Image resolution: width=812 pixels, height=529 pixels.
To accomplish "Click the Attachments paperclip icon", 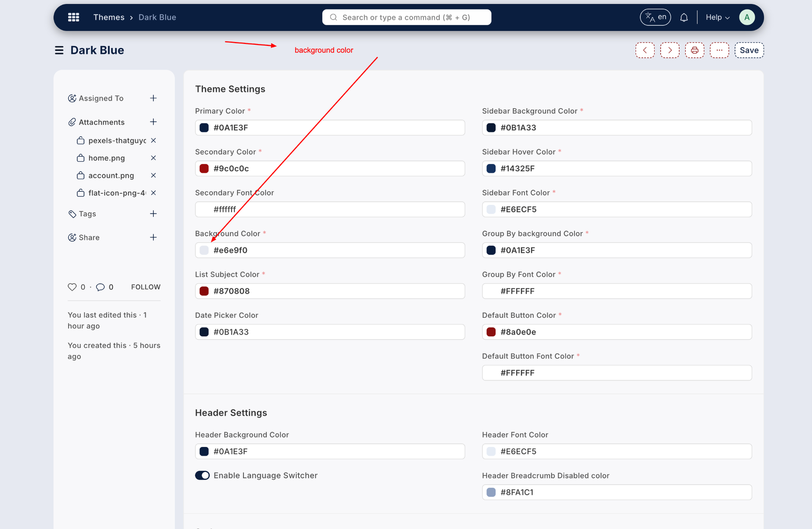I will pos(72,122).
